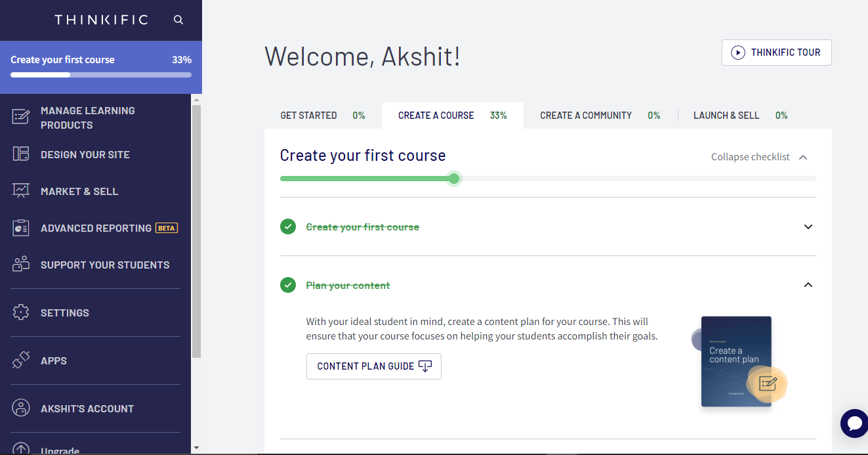This screenshot has height=455, width=868.
Task: Click the 0% value beside Get Started
Action: pyautogui.click(x=359, y=116)
